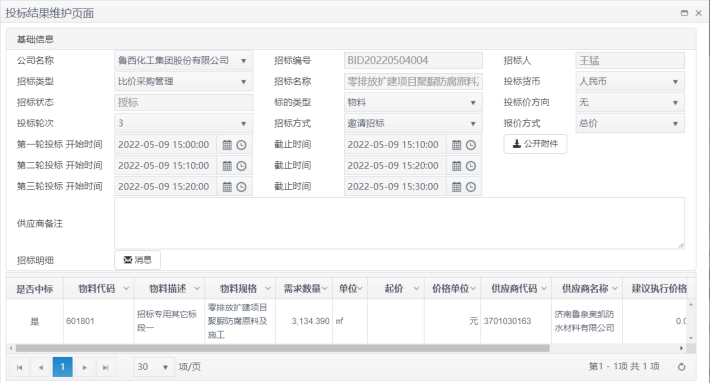
Task: Open the 供应商名称 column header menu
Action: pos(614,288)
